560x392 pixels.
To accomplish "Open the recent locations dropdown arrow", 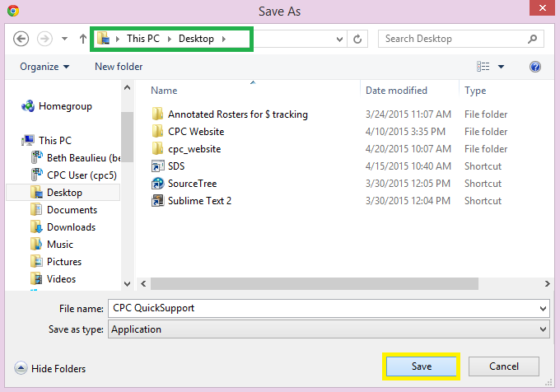I will tap(339, 39).
